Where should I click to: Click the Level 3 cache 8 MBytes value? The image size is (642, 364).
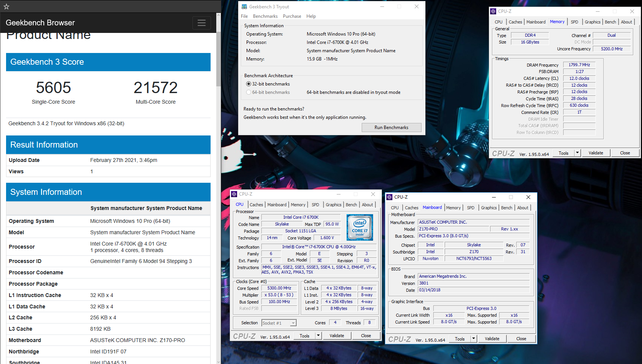pyautogui.click(x=339, y=308)
